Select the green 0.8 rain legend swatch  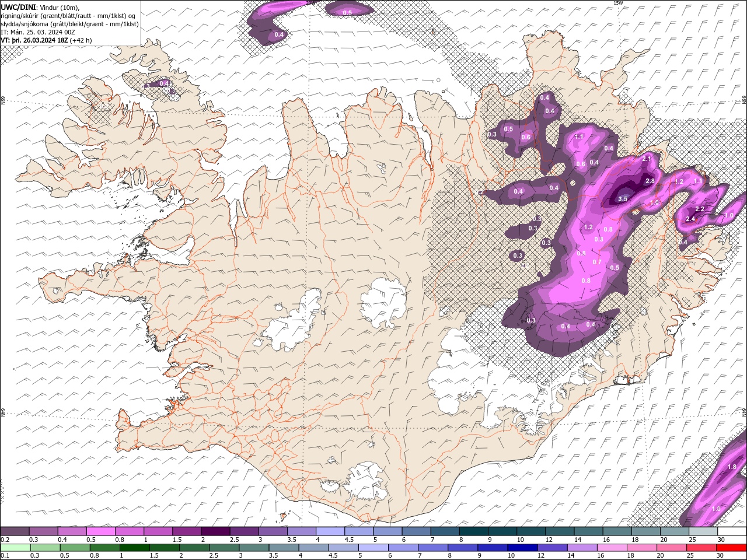(104, 547)
